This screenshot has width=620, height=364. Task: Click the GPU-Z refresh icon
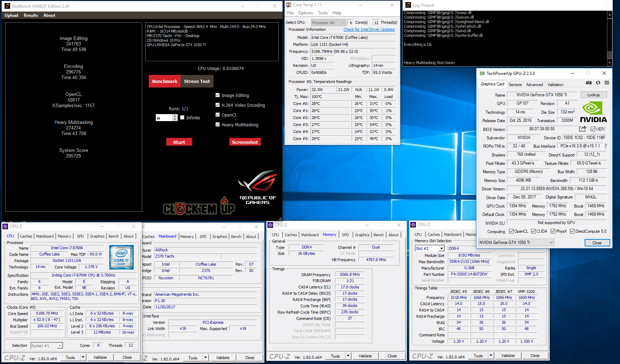point(598,83)
